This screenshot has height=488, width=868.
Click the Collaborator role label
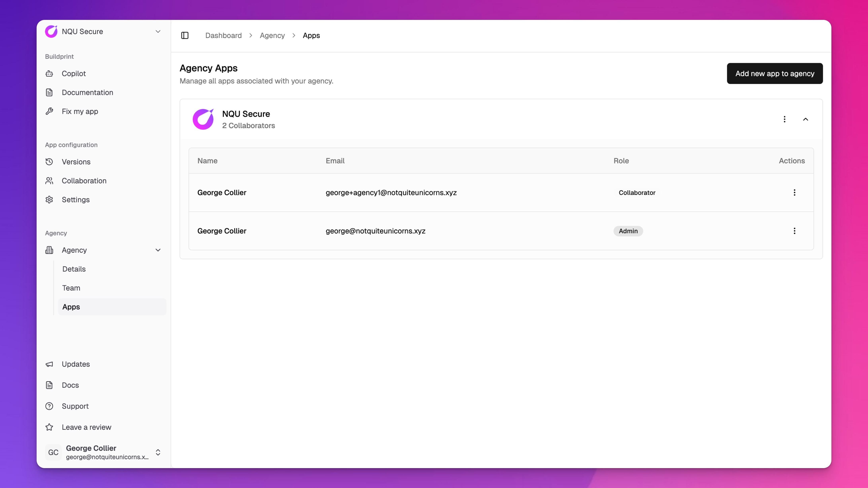[x=637, y=192]
